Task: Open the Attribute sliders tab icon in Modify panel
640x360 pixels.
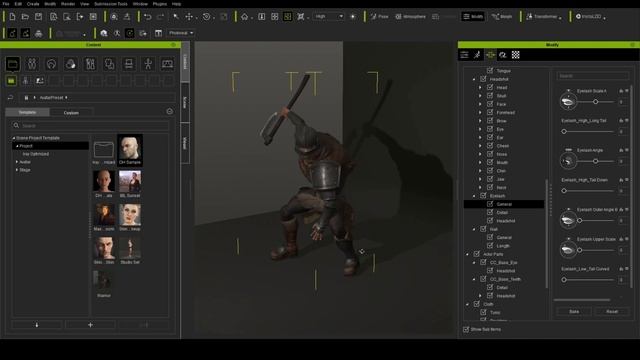Action: click(x=464, y=55)
